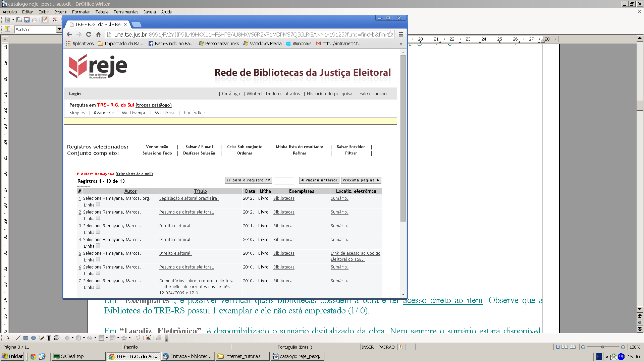Click the browser Back arrow
Image resolution: width=644 pixels, height=362 pixels.
[69, 34]
